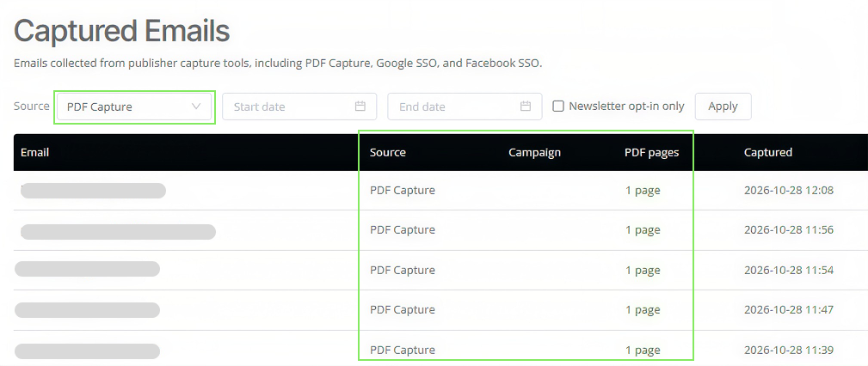Image resolution: width=868 pixels, height=366 pixels.
Task: Click the Start date input field
Action: 299,107
